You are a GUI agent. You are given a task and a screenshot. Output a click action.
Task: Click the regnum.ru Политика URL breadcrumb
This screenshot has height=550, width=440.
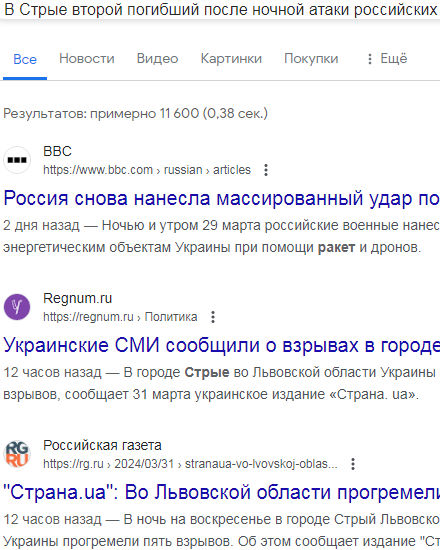pyautogui.click(x=120, y=317)
